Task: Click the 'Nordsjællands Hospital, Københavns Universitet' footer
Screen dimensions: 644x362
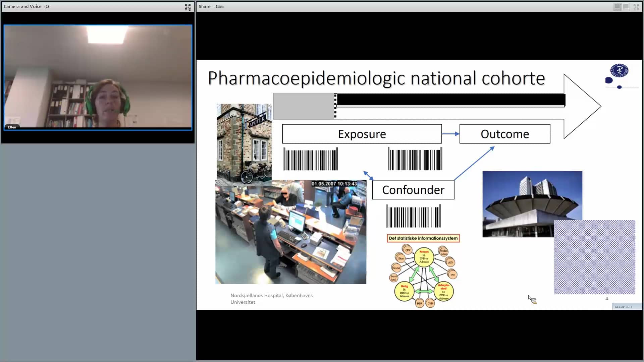Action: point(271,299)
